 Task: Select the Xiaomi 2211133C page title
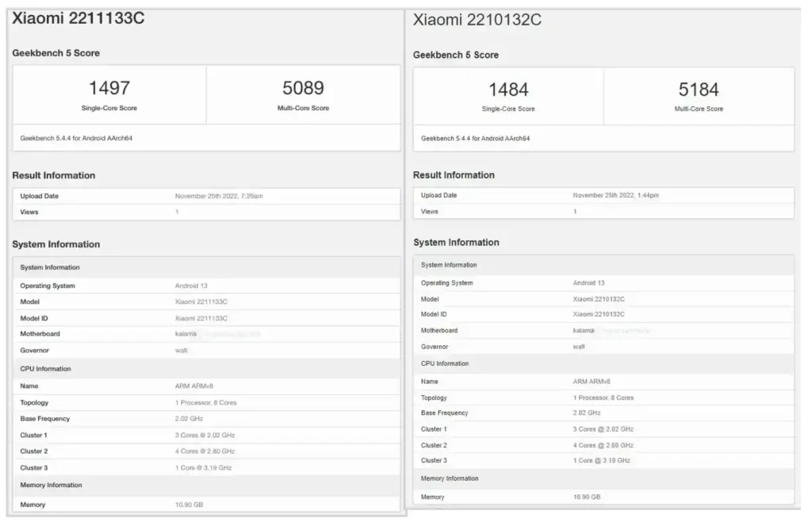pyautogui.click(x=79, y=18)
